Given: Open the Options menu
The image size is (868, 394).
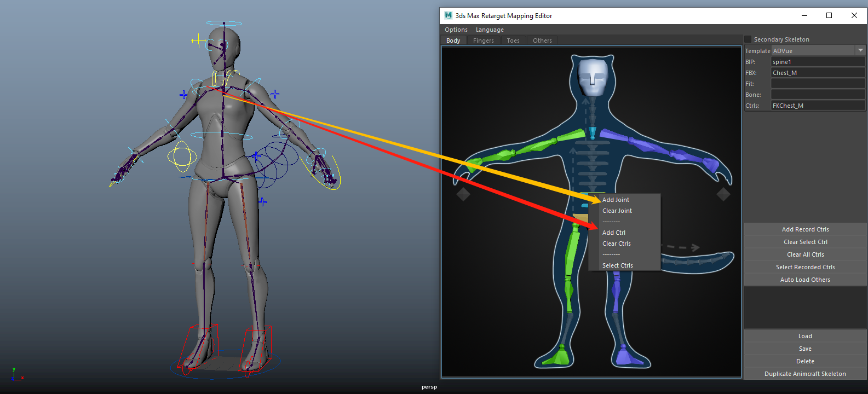Looking at the screenshot, I should 456,30.
